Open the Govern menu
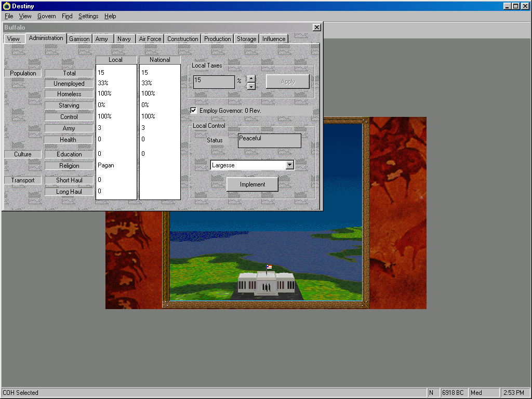The image size is (532, 399). click(x=46, y=16)
